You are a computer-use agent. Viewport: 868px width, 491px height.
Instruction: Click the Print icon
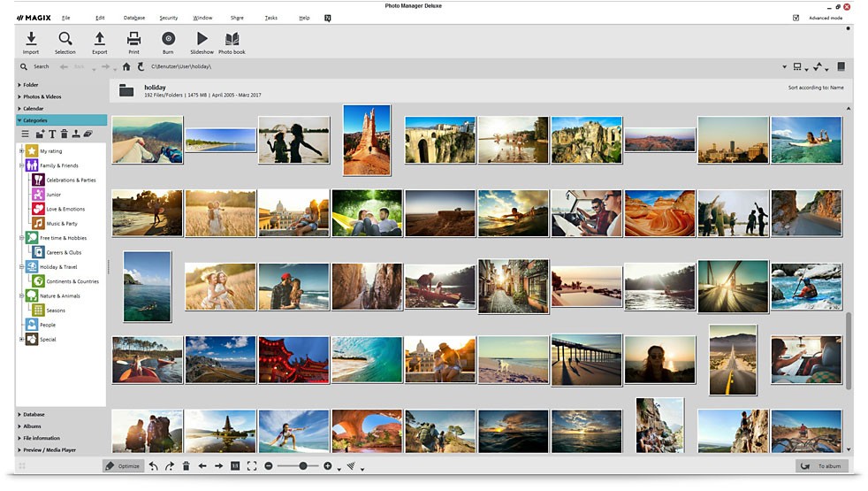coord(133,39)
